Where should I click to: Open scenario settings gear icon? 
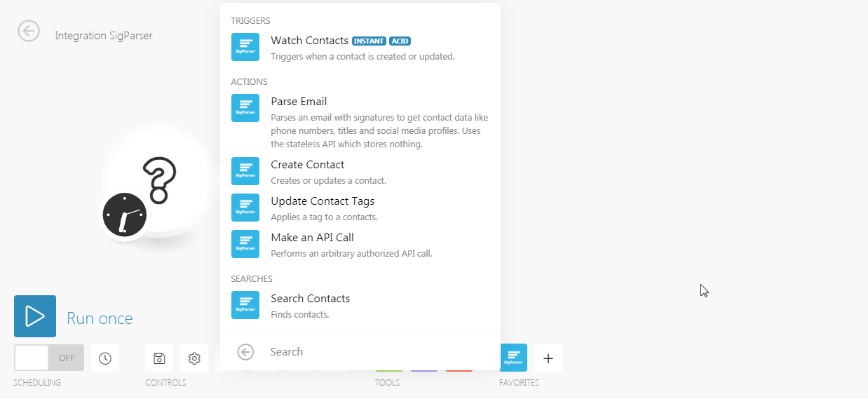tap(194, 358)
